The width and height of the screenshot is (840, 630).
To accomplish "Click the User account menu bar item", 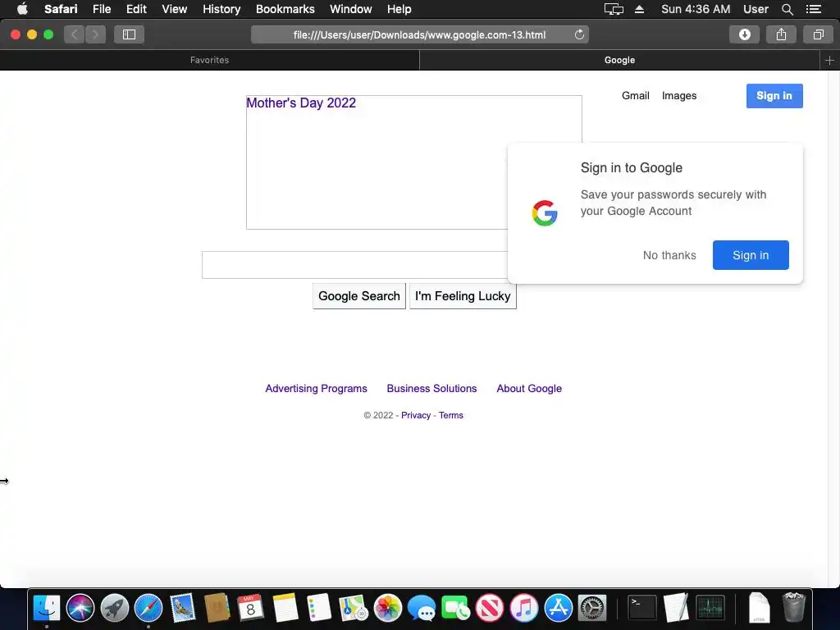I will (756, 9).
